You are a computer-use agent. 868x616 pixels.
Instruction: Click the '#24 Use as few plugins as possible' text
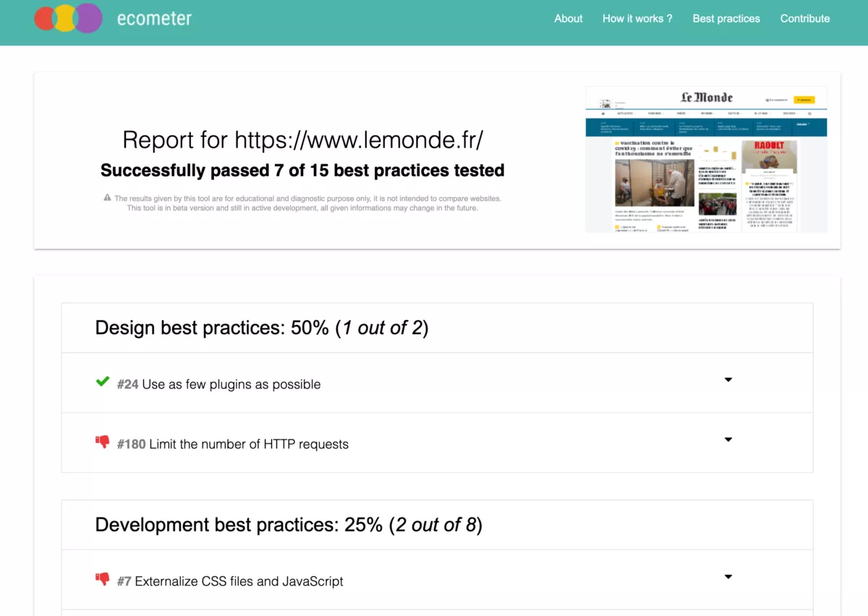click(218, 384)
